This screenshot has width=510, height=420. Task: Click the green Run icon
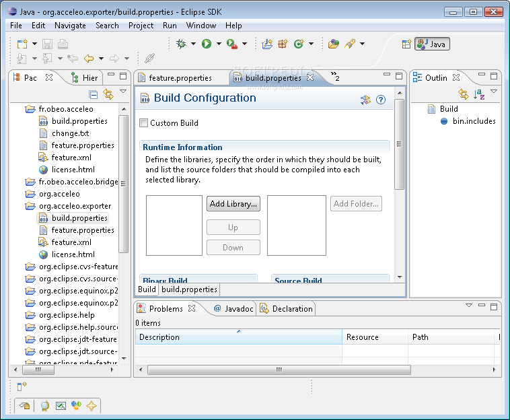pyautogui.click(x=207, y=44)
